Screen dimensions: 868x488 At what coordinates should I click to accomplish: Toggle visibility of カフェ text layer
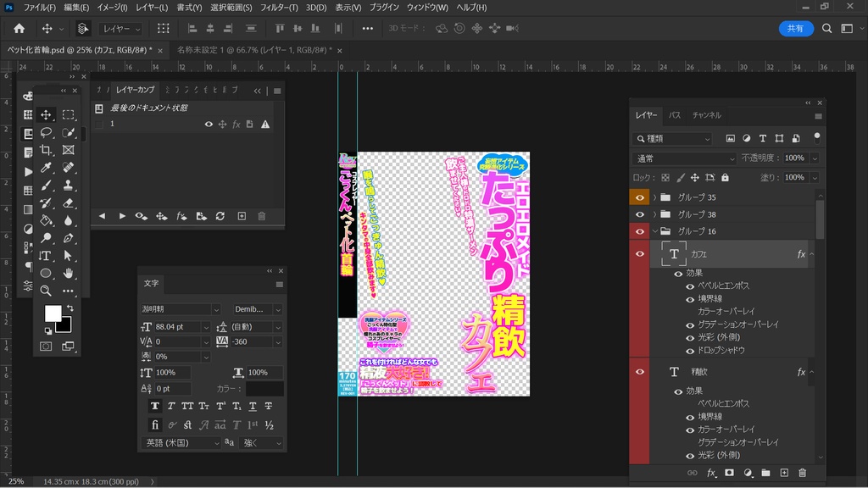[639, 254]
